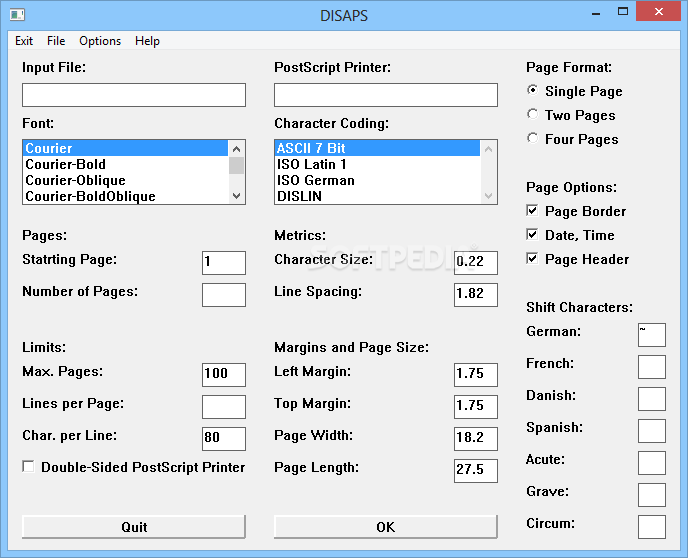Open the Exit menu

pyautogui.click(x=24, y=41)
